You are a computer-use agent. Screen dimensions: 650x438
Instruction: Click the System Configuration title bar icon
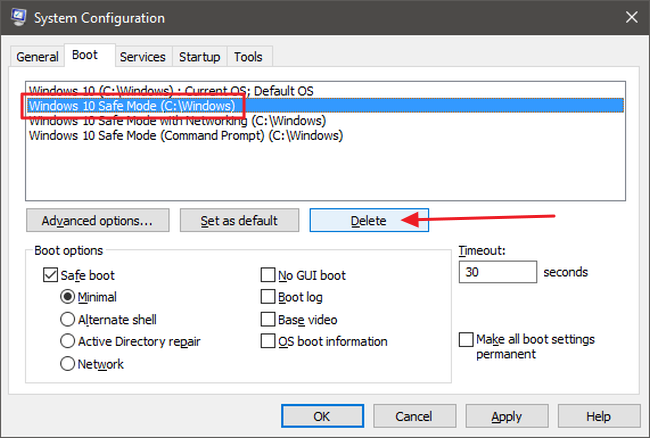click(x=18, y=17)
